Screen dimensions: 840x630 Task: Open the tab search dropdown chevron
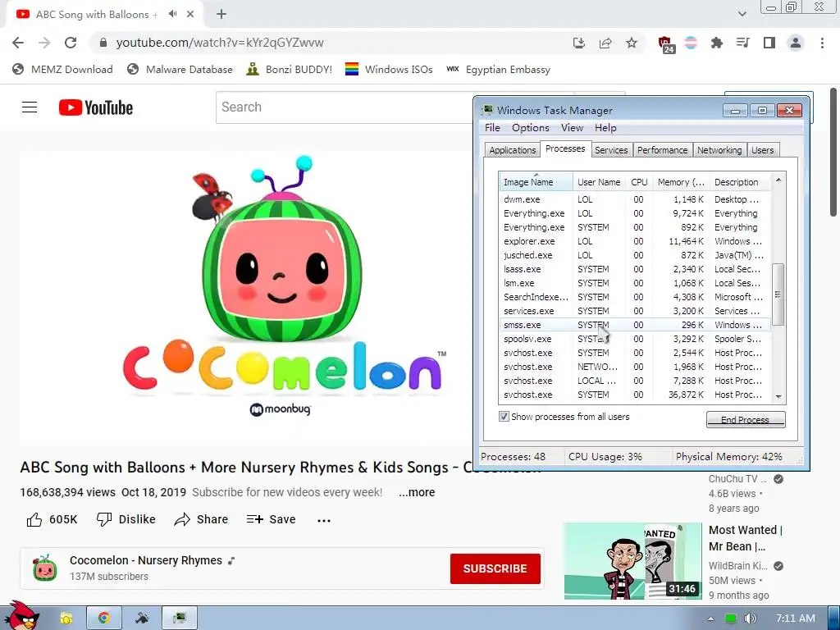[x=742, y=14]
